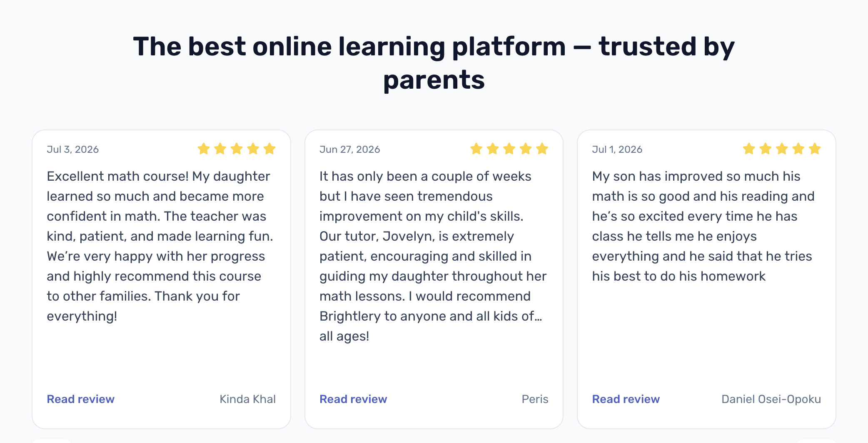Image resolution: width=868 pixels, height=443 pixels.
Task: Select the Jul 1, 2026 review date
Action: click(x=617, y=149)
